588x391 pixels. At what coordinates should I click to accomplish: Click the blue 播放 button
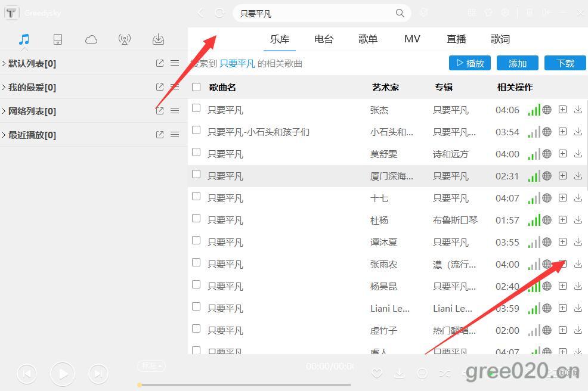coord(470,63)
